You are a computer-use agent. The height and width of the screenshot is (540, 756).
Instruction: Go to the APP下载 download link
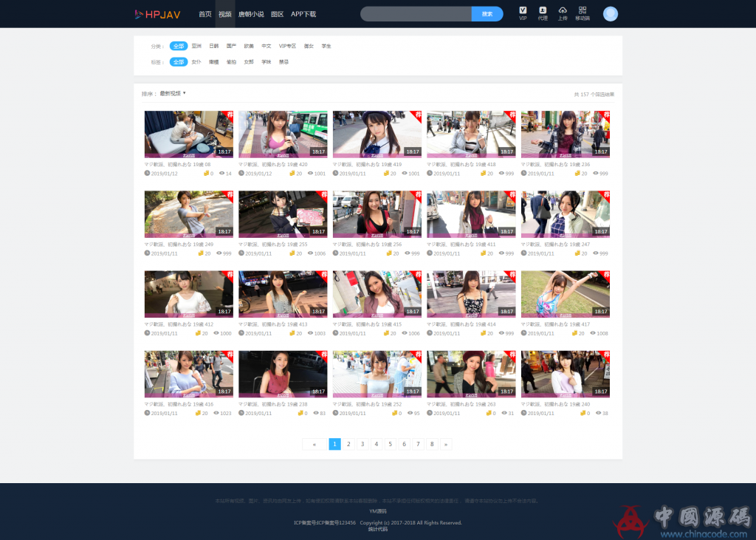point(303,13)
